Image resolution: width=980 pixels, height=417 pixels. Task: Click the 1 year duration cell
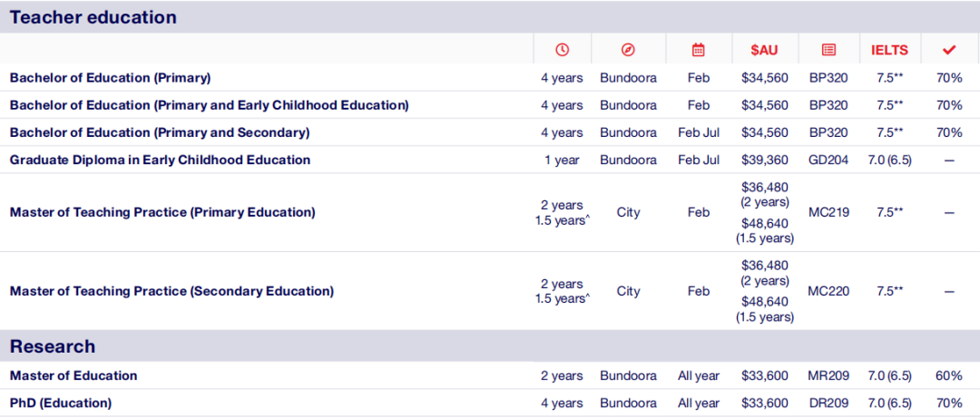(x=562, y=160)
